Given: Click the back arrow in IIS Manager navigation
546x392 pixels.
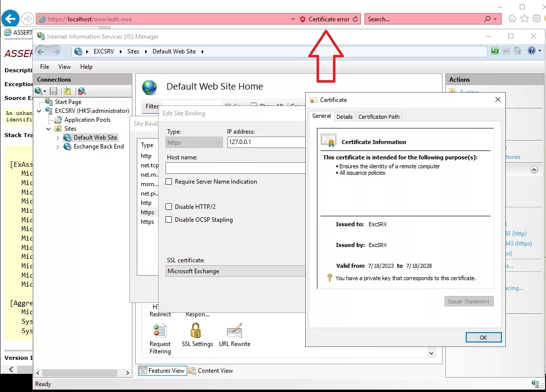Looking at the screenshot, I should click(41, 51).
